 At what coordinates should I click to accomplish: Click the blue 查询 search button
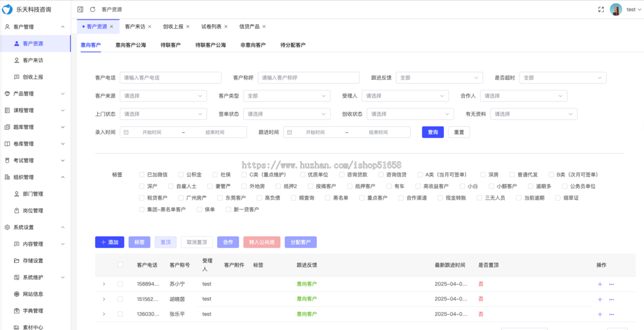tap(433, 131)
